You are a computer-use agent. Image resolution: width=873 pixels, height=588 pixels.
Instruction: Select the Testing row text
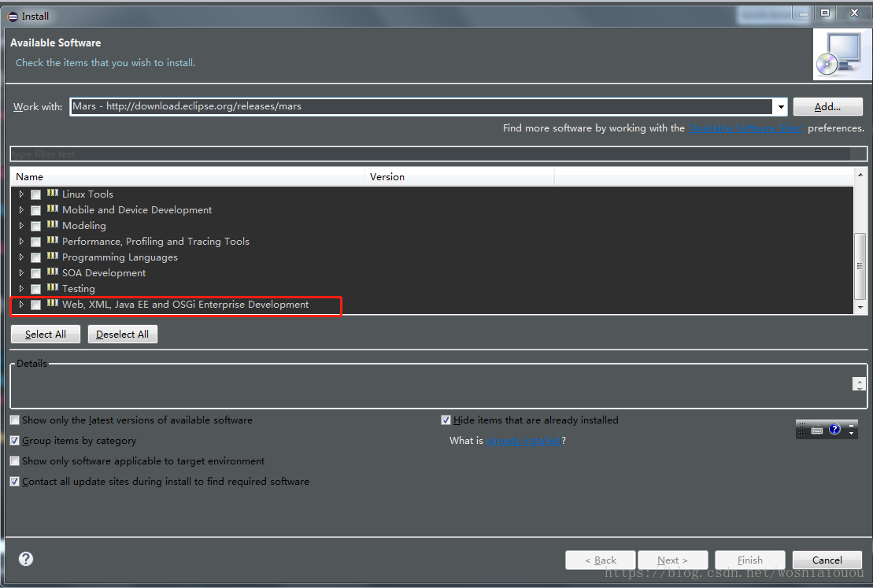coord(79,288)
